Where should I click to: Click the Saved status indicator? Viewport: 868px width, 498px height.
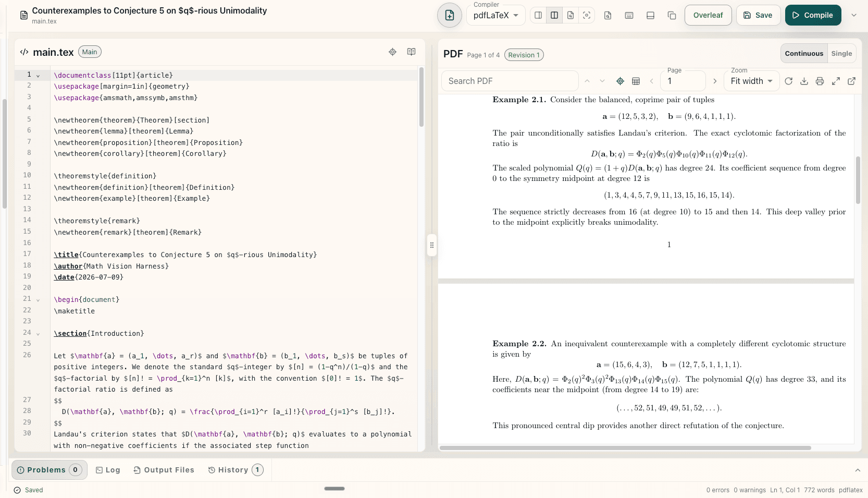(x=28, y=490)
